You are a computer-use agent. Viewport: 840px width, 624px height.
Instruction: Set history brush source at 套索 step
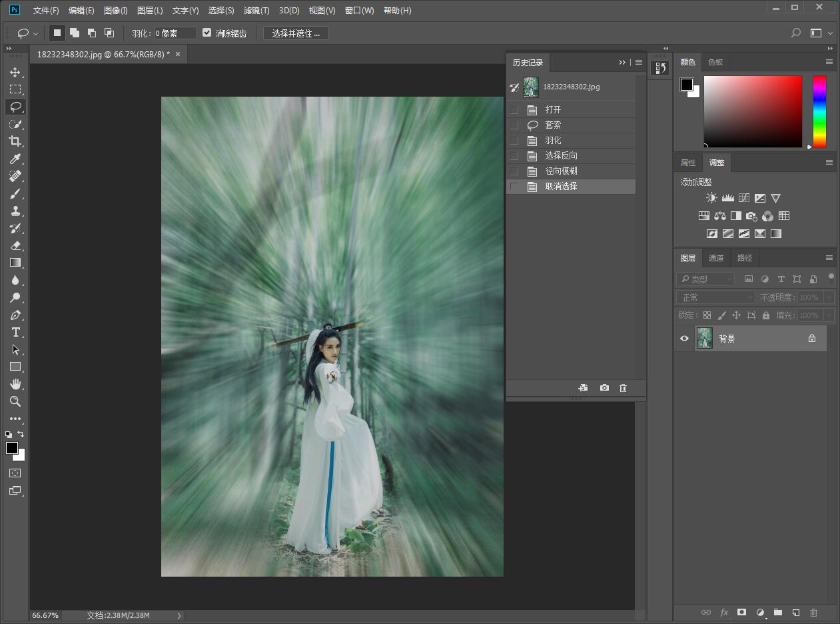514,125
